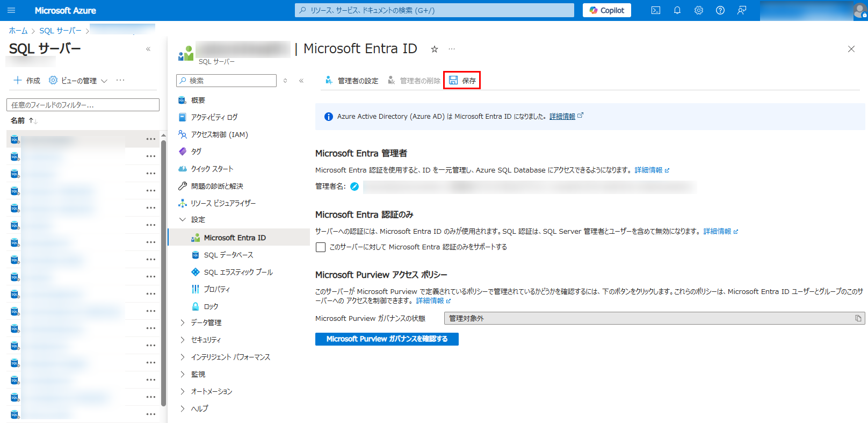Focus the 任意のフィールドのフィルター input
Image resolution: width=868 pixels, height=423 pixels.
tap(83, 105)
